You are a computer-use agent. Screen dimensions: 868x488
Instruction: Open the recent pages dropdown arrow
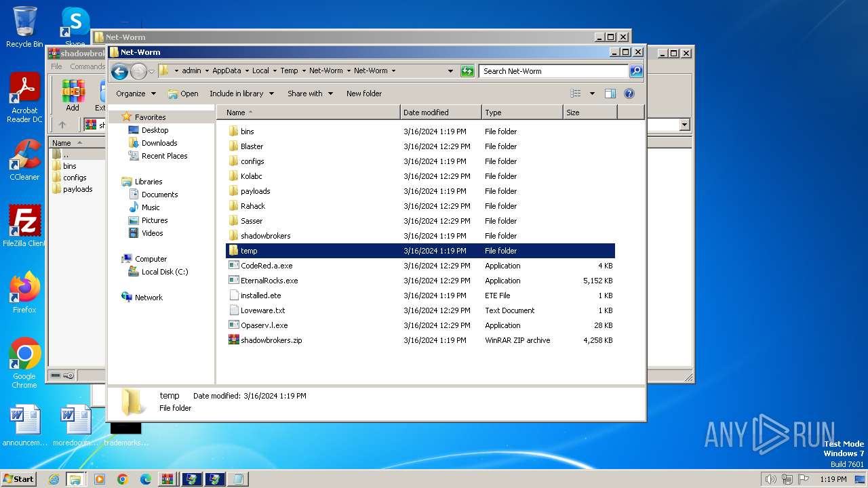pos(151,71)
